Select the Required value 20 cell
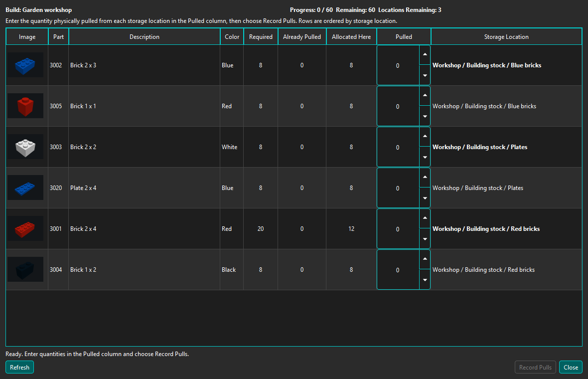 [x=261, y=229]
